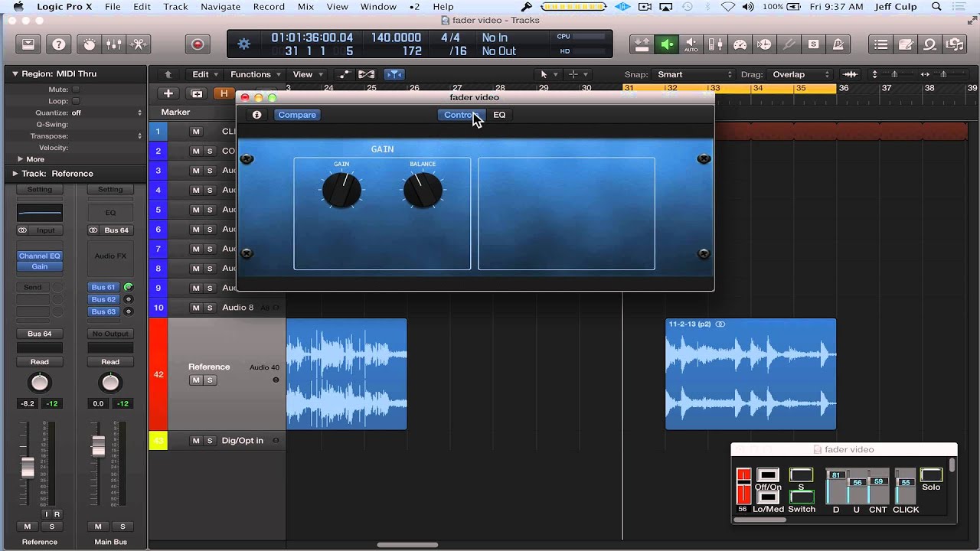Toggle Flex view button

point(367,74)
